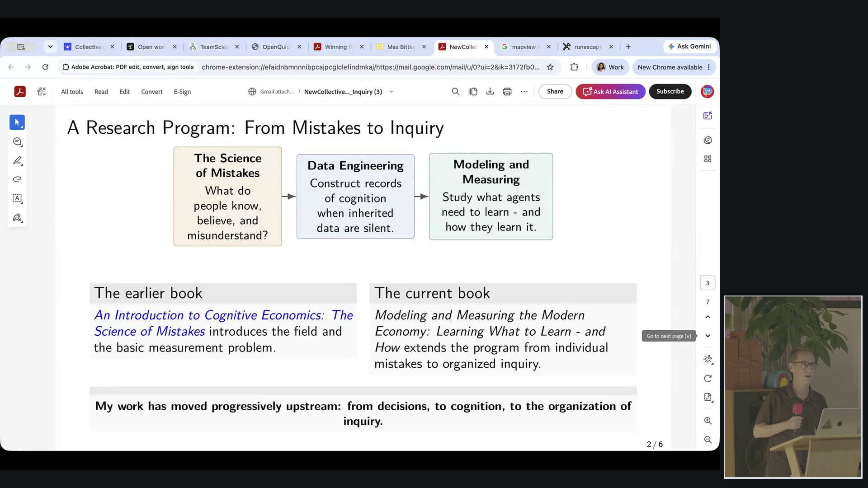The width and height of the screenshot is (868, 488).
Task: Open the more options ellipsis menu
Action: tap(524, 92)
